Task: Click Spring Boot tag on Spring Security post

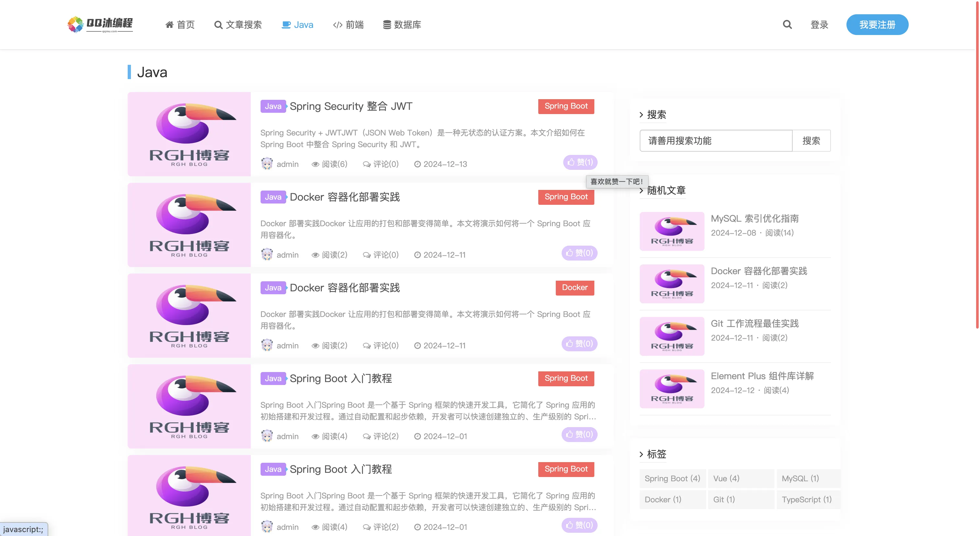Action: click(x=566, y=106)
